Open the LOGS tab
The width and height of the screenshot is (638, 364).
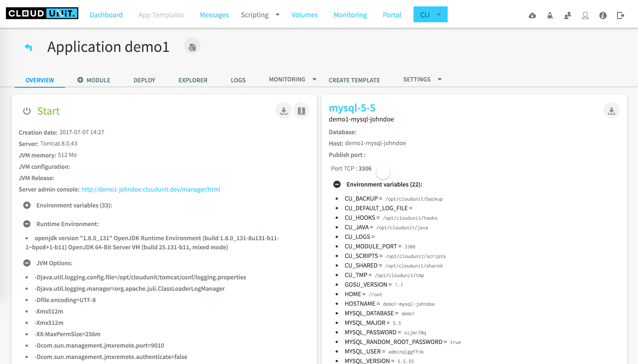point(238,80)
